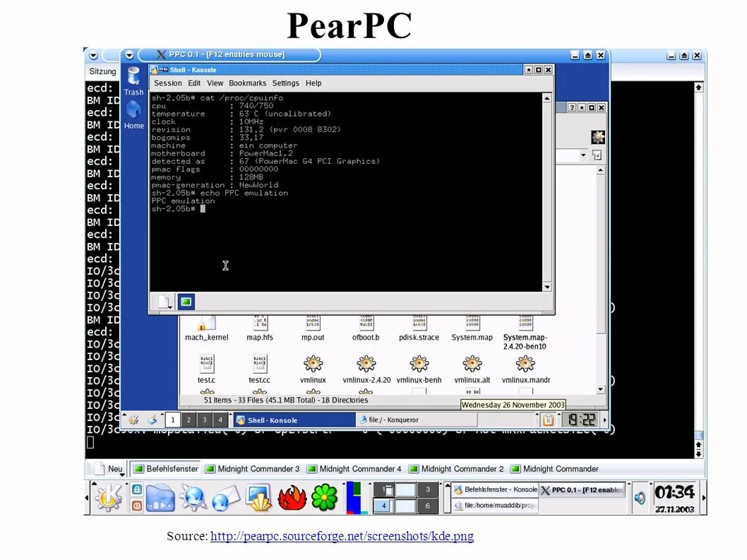Switch to inner virtual desktop 2
The image size is (747, 560).
(189, 420)
